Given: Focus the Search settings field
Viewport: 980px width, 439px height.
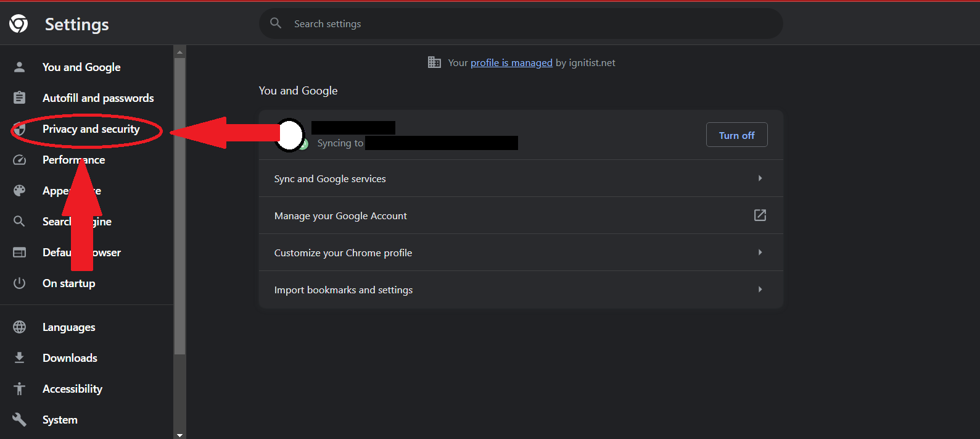Looking at the screenshot, I should [x=521, y=23].
